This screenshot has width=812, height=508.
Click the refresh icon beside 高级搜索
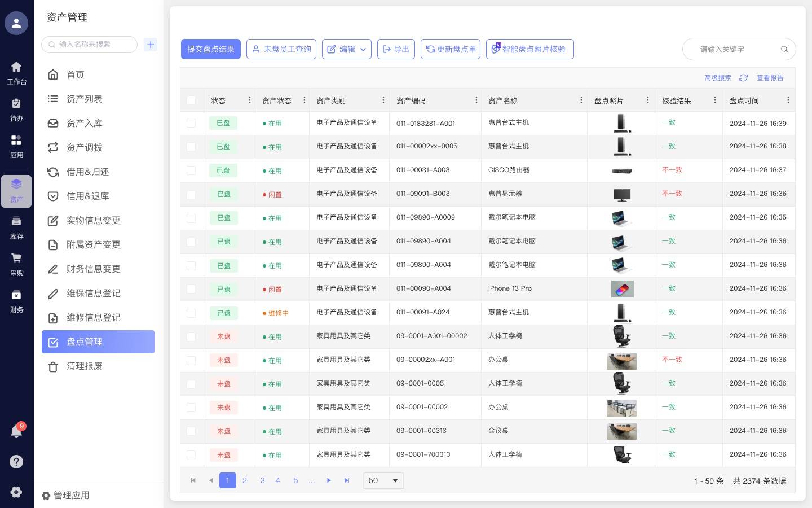click(x=743, y=78)
